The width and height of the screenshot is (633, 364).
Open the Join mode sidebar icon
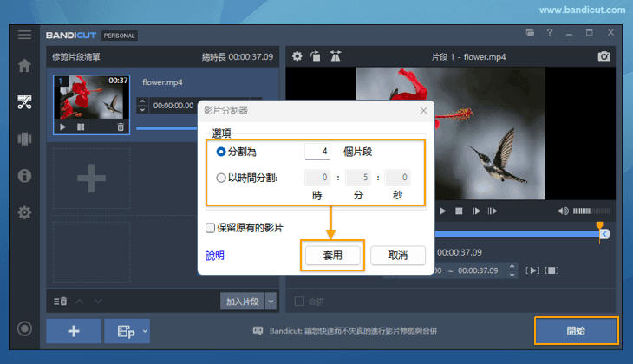[x=24, y=139]
